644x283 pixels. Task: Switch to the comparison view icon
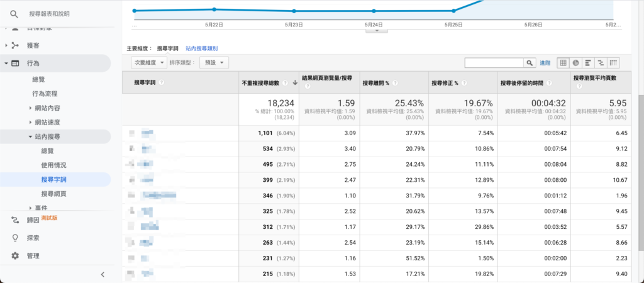click(601, 63)
